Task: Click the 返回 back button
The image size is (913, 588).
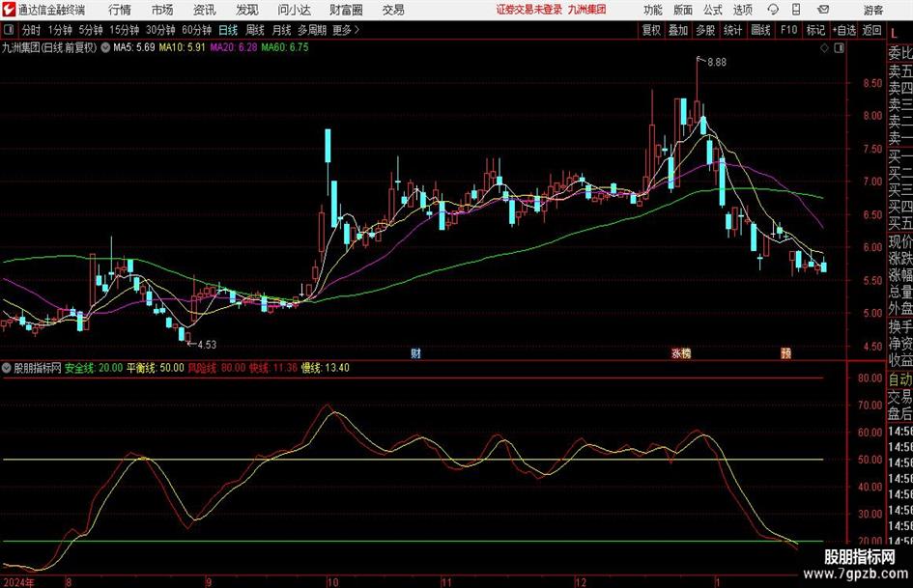Action: point(871,30)
